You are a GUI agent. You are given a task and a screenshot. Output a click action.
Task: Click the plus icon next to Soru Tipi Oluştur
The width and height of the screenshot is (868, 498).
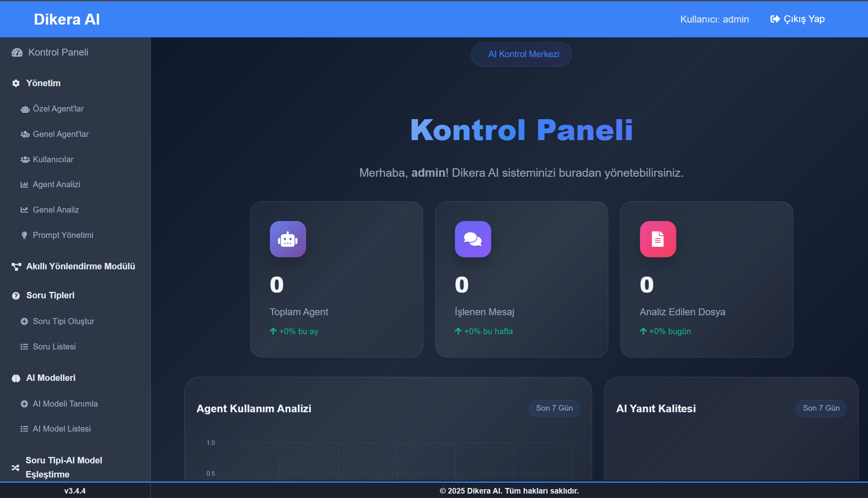25,321
